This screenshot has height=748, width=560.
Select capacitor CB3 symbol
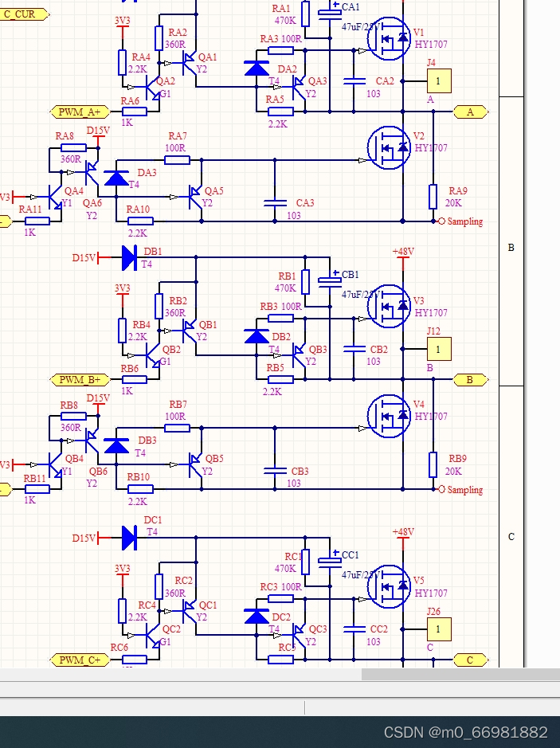pos(275,471)
